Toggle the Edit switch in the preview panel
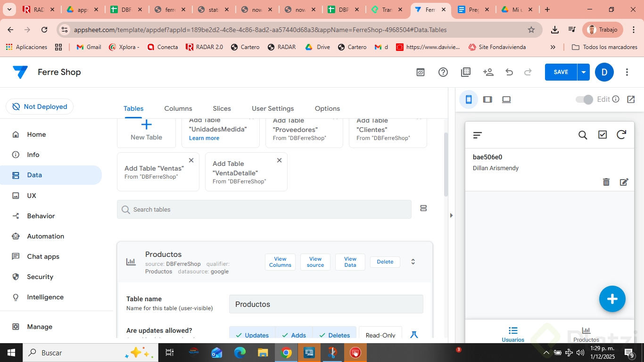 [x=585, y=99]
